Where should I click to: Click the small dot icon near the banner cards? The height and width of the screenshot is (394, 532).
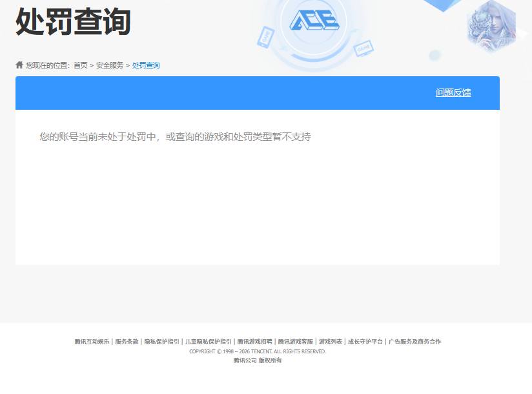[x=435, y=56]
